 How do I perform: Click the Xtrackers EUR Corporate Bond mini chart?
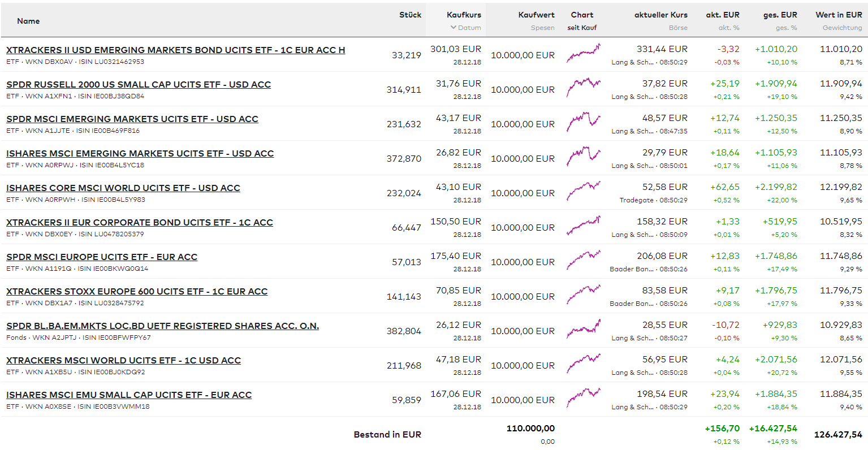tap(583, 227)
